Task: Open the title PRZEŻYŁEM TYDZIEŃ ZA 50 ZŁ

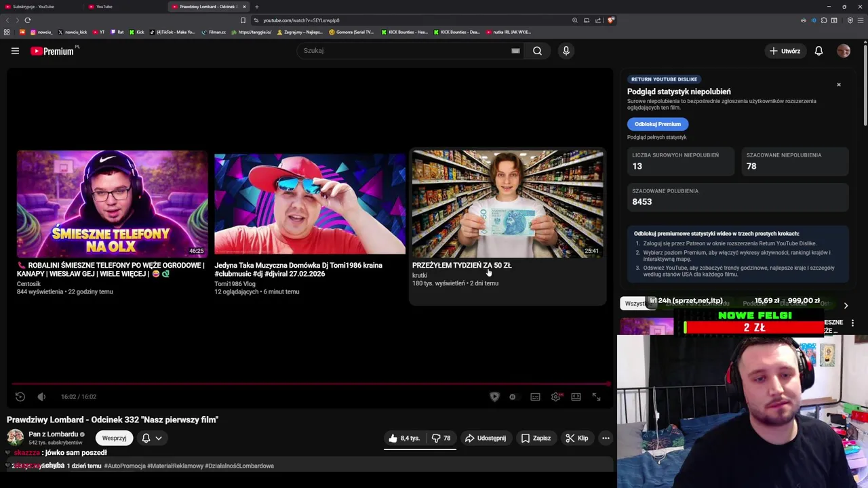Action: pyautogui.click(x=462, y=266)
